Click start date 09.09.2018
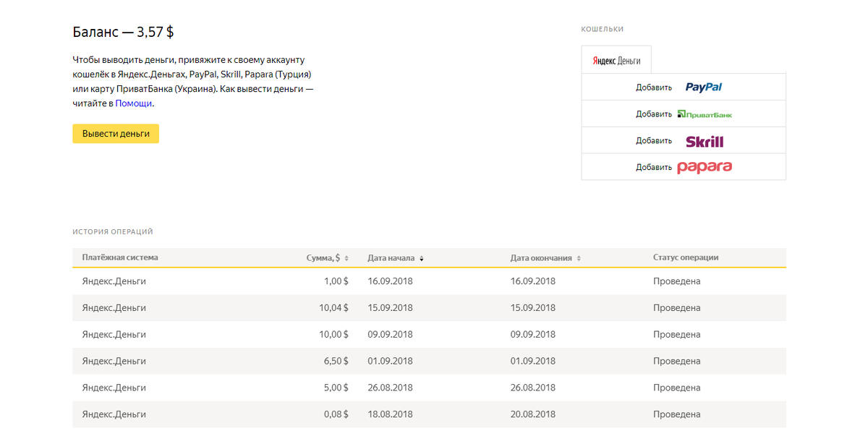This screenshot has height=444, width=868. pyautogui.click(x=390, y=335)
